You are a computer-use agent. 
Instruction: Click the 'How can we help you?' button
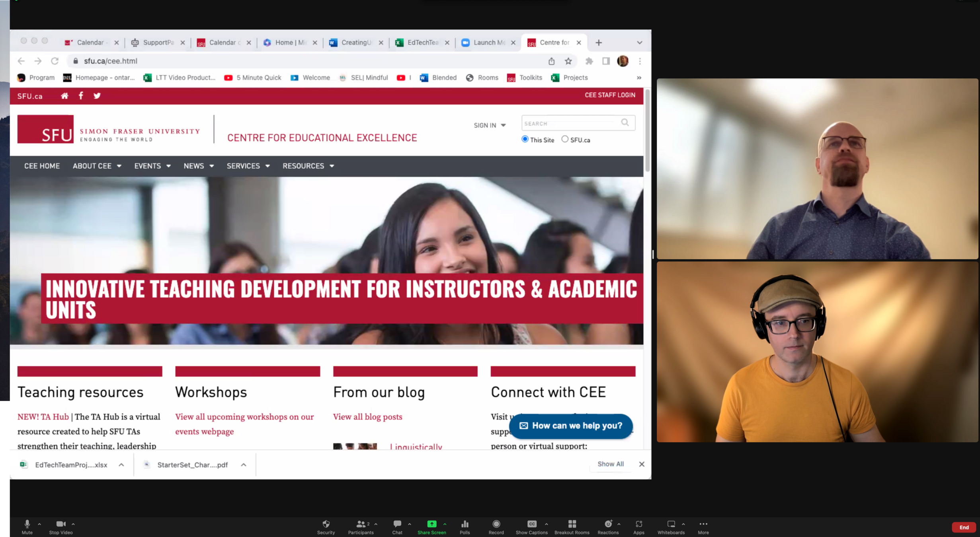tap(571, 426)
